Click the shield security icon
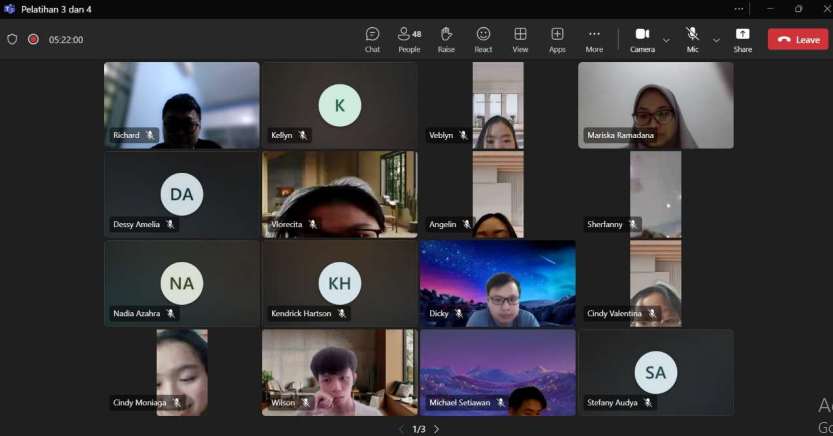The height and width of the screenshot is (436, 833). (12, 40)
